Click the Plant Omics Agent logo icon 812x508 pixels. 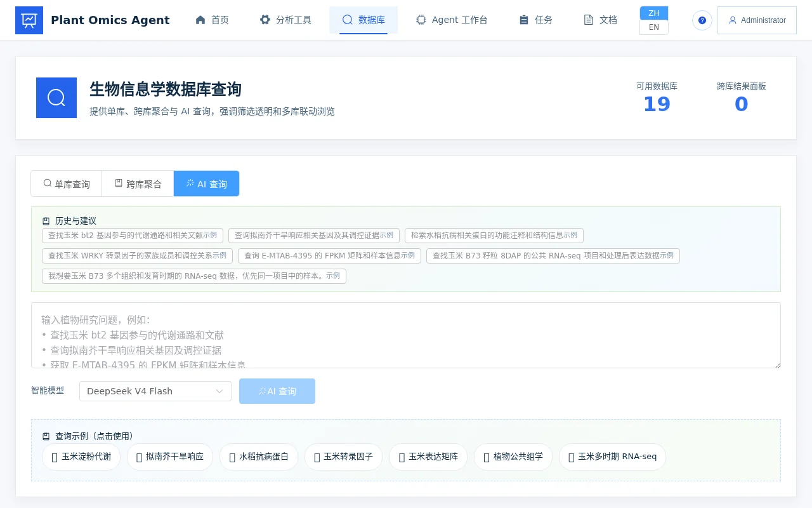(29, 20)
